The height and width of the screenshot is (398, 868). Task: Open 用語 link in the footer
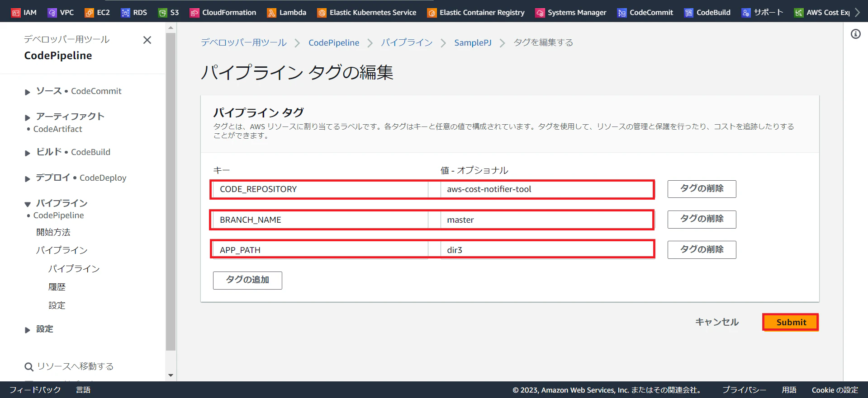tap(789, 390)
